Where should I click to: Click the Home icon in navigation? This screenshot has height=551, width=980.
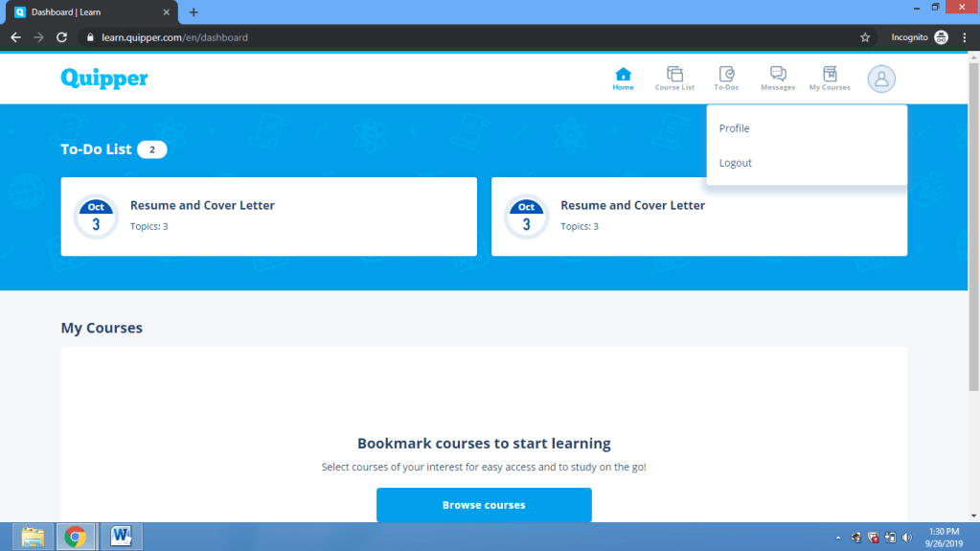pos(623,75)
